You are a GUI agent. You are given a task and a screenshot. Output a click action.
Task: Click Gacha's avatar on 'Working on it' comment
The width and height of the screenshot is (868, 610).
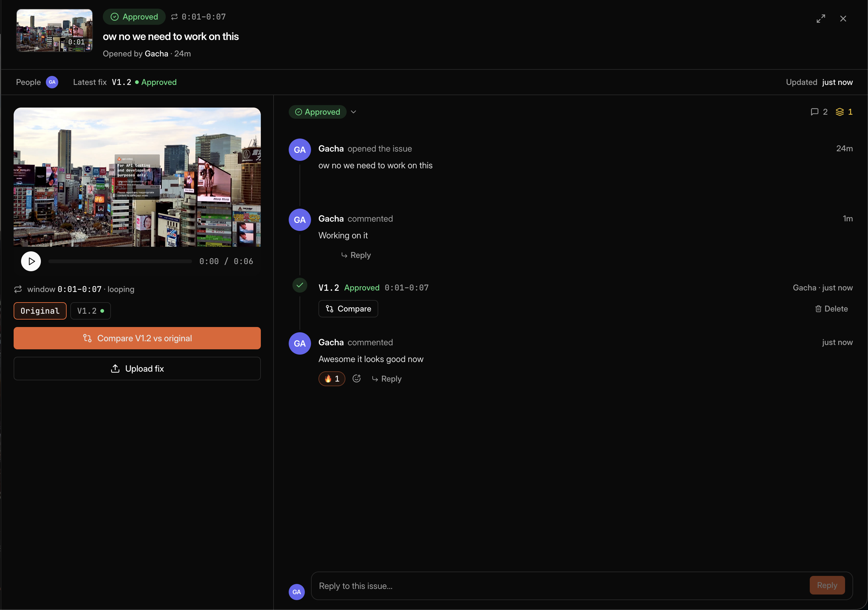click(300, 220)
